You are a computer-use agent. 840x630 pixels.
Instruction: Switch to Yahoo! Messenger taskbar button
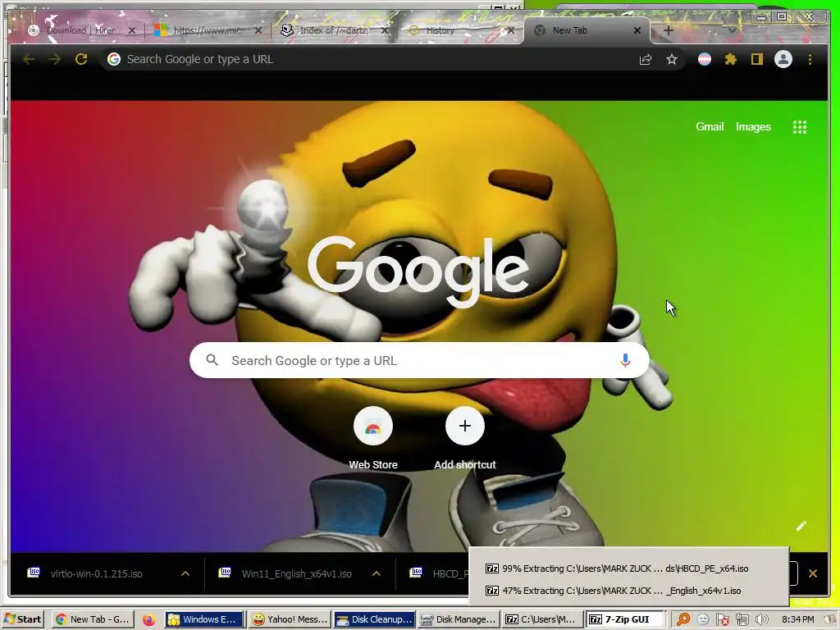coord(290,619)
